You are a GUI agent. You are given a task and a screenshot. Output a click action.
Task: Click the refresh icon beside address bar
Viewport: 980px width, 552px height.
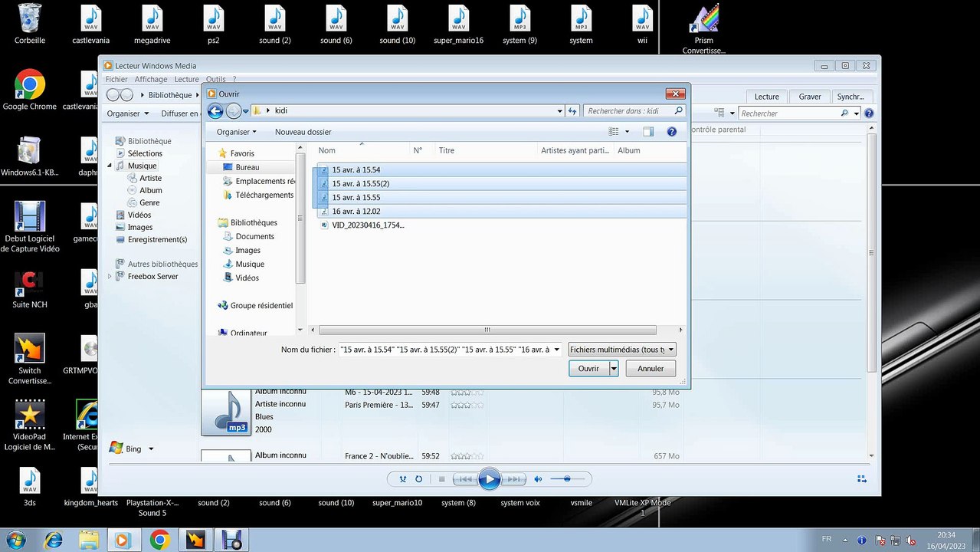572,111
